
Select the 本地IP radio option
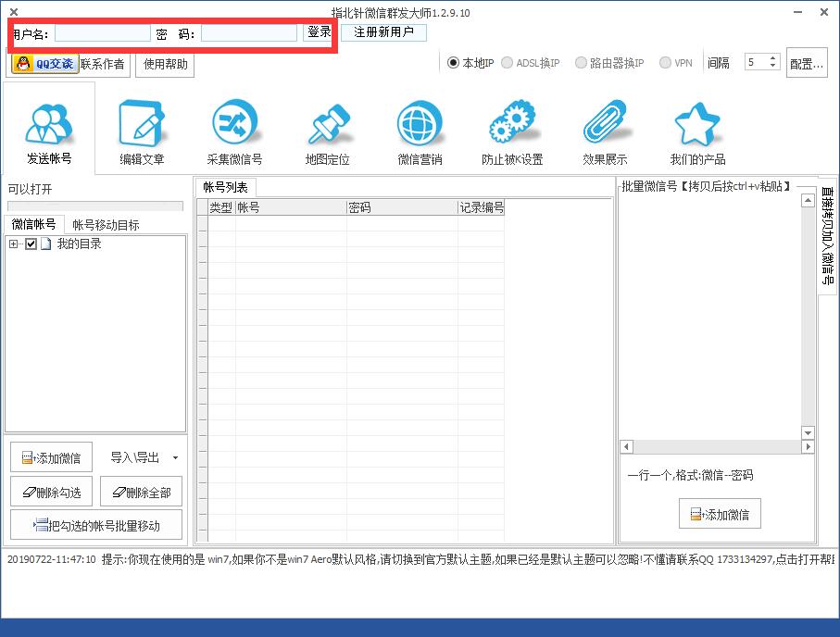453,63
